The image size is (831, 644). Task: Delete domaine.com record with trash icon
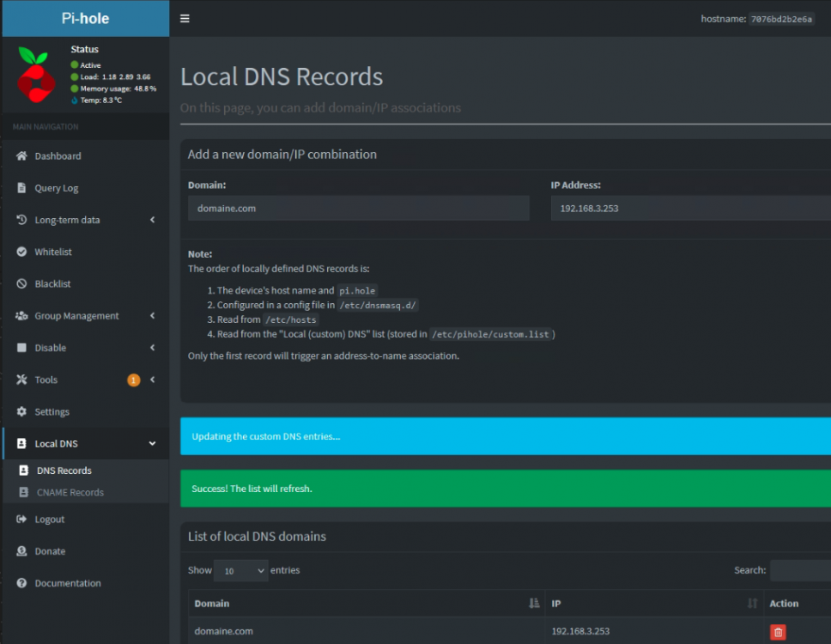coord(778,631)
